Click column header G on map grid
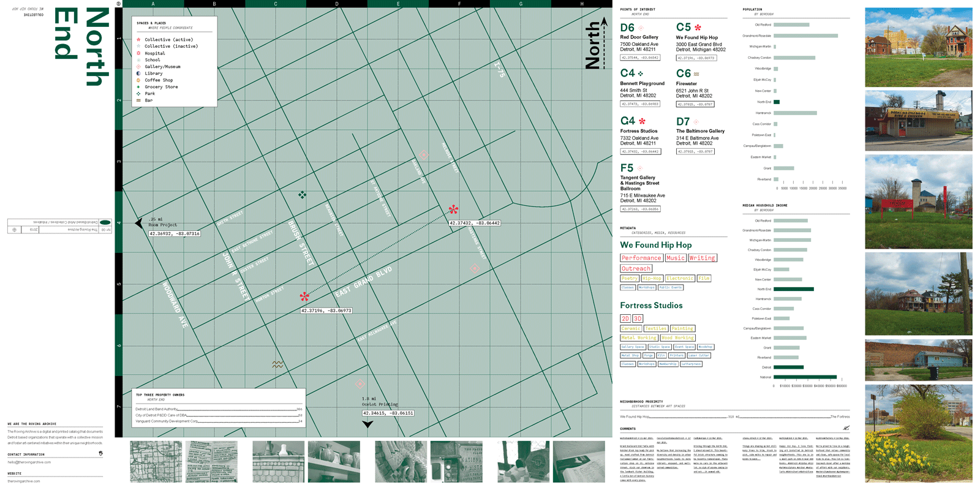Viewport: 980px width, 490px height. [521, 4]
